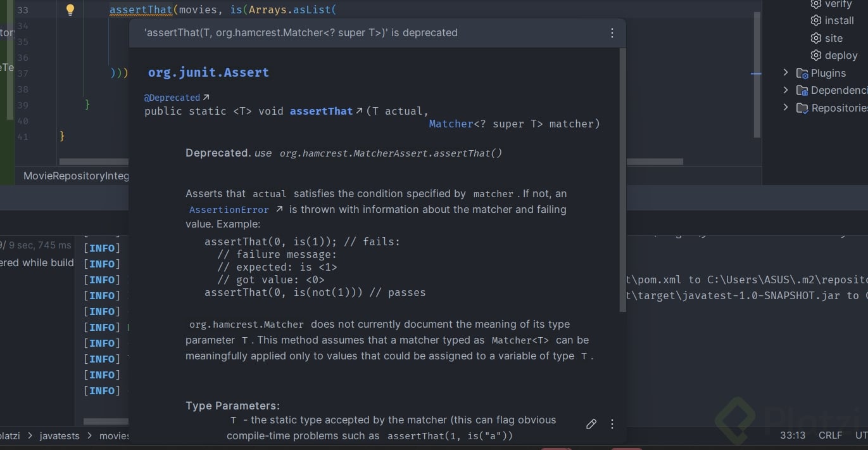868x450 pixels.
Task: Click the documentation popup vertical scrollbar
Action: pos(622,179)
